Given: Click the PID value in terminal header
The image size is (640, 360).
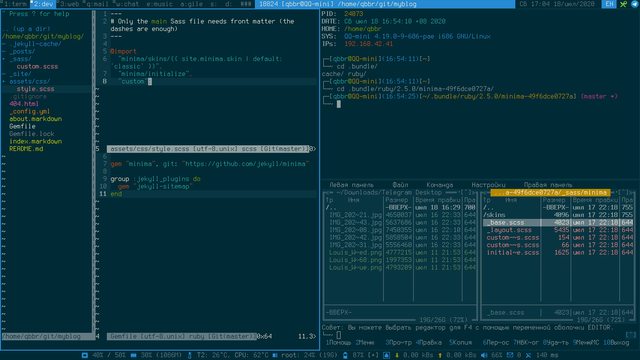Looking at the screenshot, I should [x=353, y=14].
